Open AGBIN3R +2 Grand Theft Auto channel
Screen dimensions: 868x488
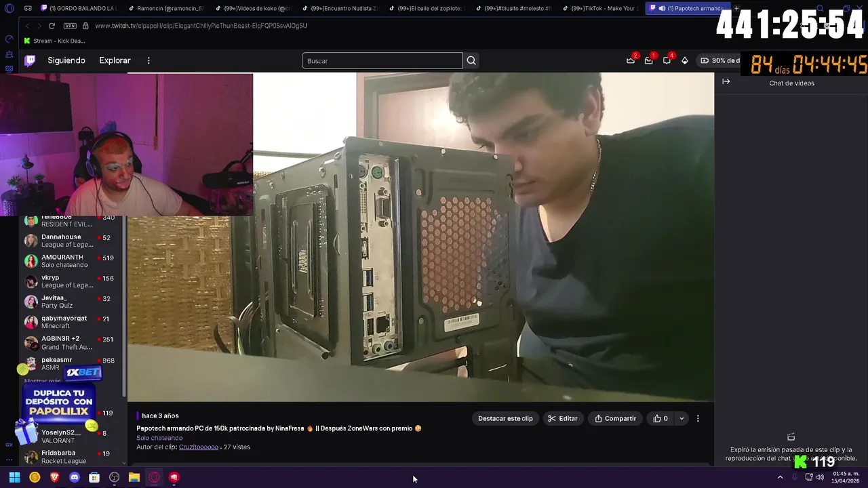point(72,342)
